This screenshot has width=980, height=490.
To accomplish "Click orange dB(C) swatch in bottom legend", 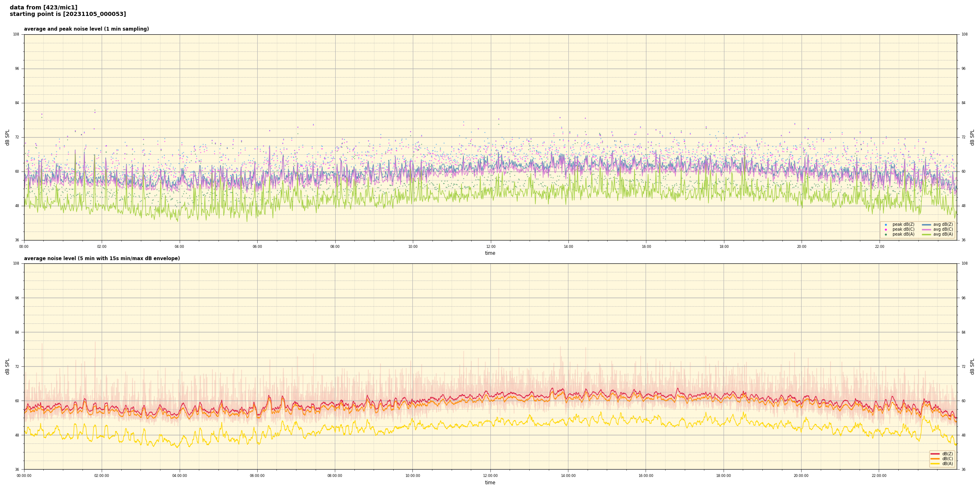I will point(935,459).
